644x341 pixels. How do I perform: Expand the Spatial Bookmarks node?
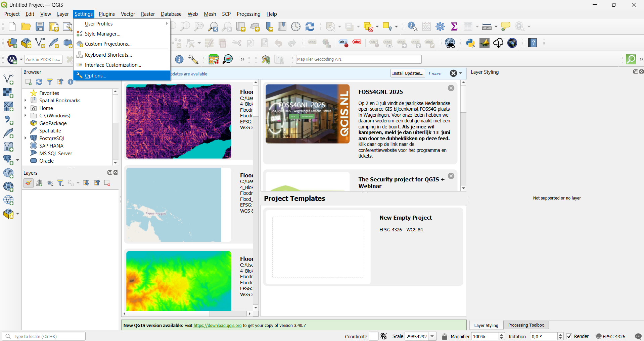(x=26, y=101)
